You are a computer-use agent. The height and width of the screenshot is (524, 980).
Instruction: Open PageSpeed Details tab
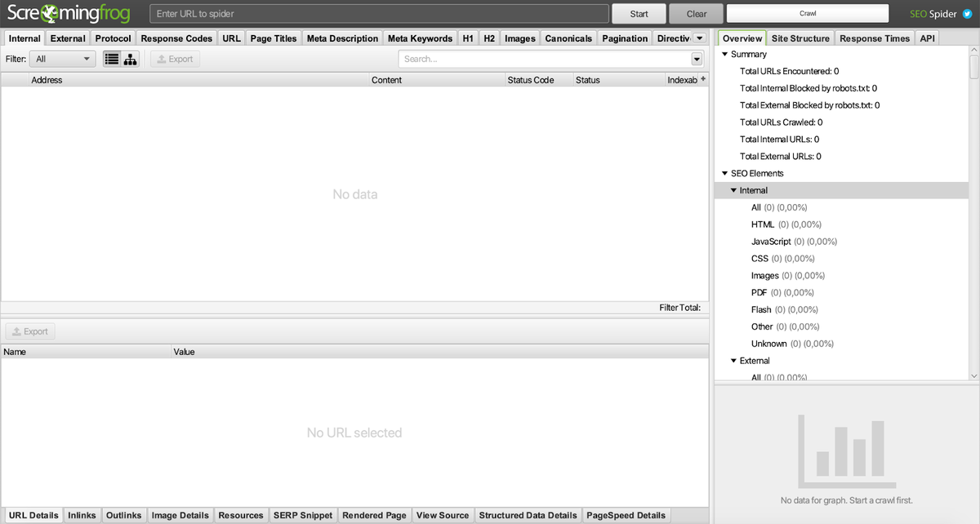click(626, 515)
